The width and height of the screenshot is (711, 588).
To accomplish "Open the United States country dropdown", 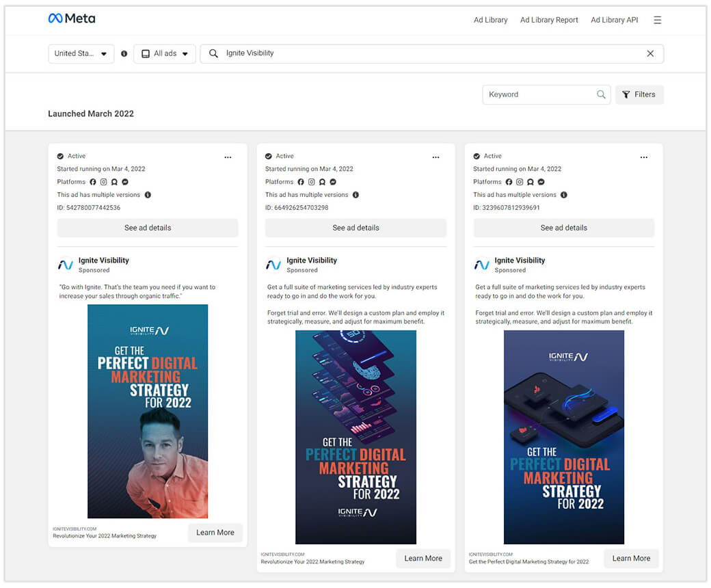I will point(81,53).
